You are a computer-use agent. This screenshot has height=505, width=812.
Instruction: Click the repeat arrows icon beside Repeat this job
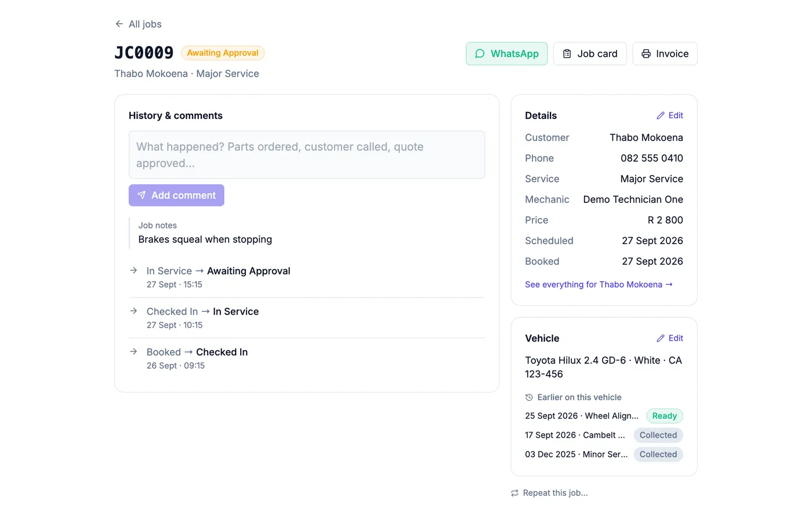click(514, 493)
